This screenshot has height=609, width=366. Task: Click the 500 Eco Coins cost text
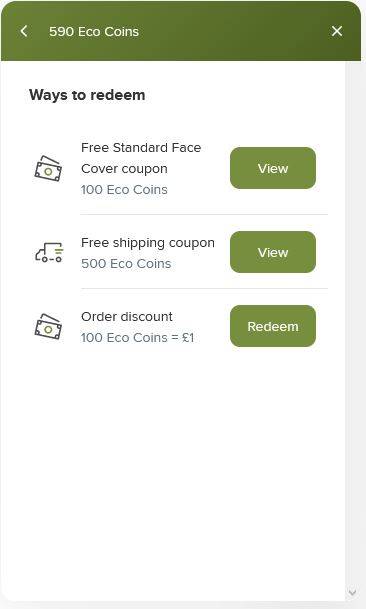126,264
